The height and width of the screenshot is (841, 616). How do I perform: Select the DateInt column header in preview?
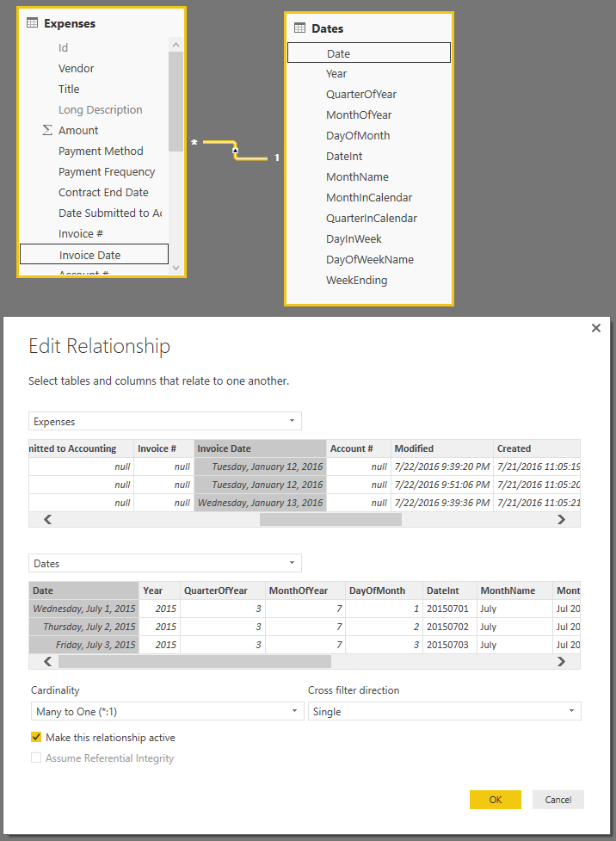(x=450, y=591)
